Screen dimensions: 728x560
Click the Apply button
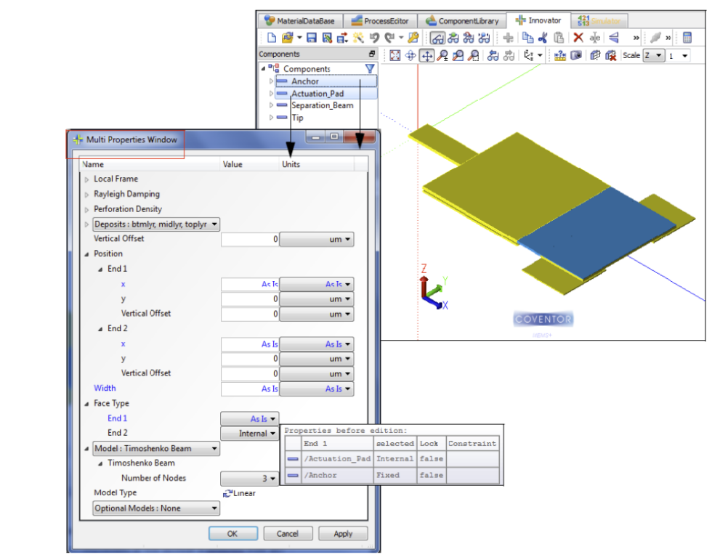pos(343,534)
